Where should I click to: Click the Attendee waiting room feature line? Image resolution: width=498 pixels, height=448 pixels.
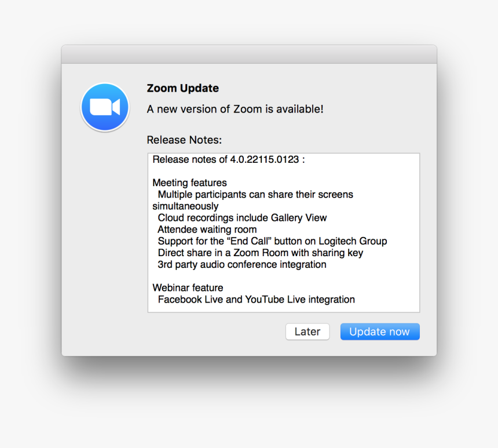pos(207,230)
